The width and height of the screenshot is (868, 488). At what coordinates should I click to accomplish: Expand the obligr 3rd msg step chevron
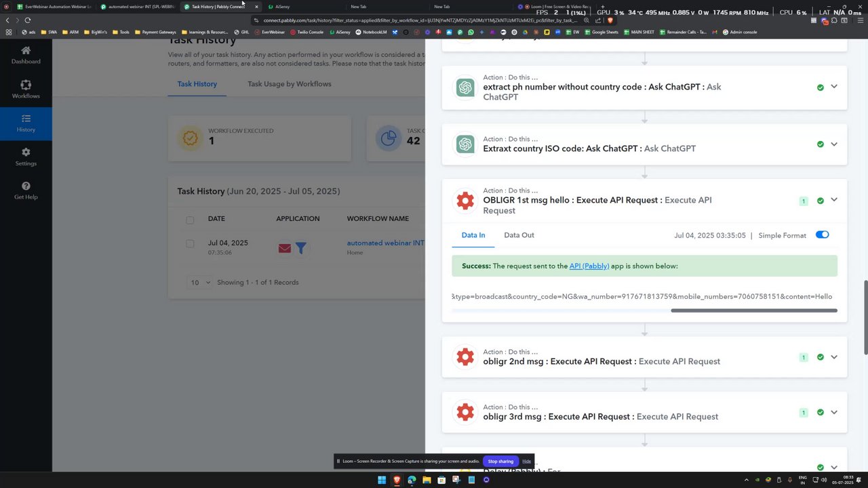834,412
